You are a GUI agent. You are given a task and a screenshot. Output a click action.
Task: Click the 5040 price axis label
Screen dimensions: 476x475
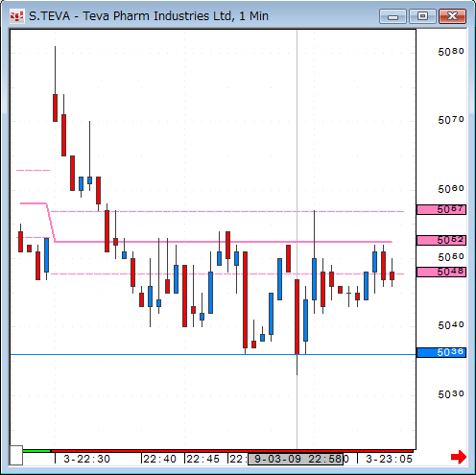tap(451, 325)
